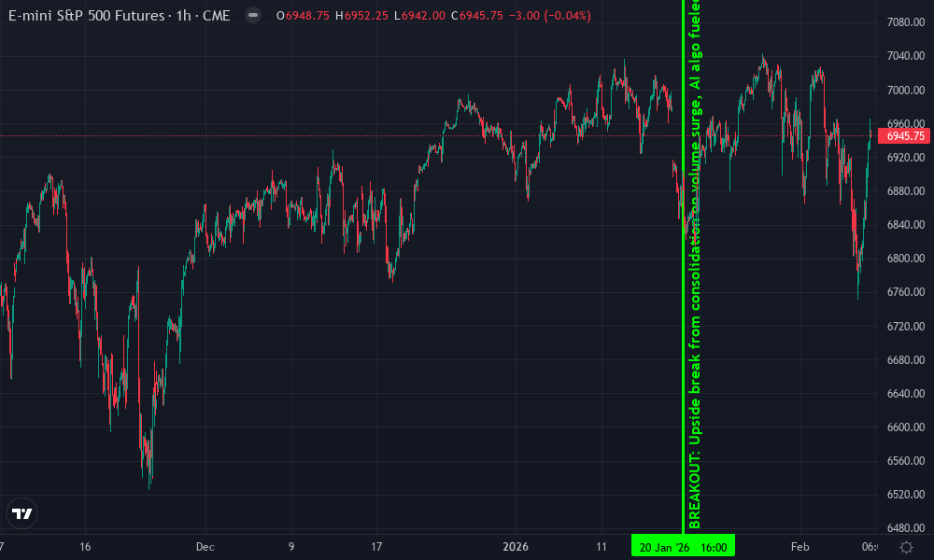This screenshot has width=934, height=560.
Task: Click the 6800.00 price scale label
Action: click(x=905, y=259)
